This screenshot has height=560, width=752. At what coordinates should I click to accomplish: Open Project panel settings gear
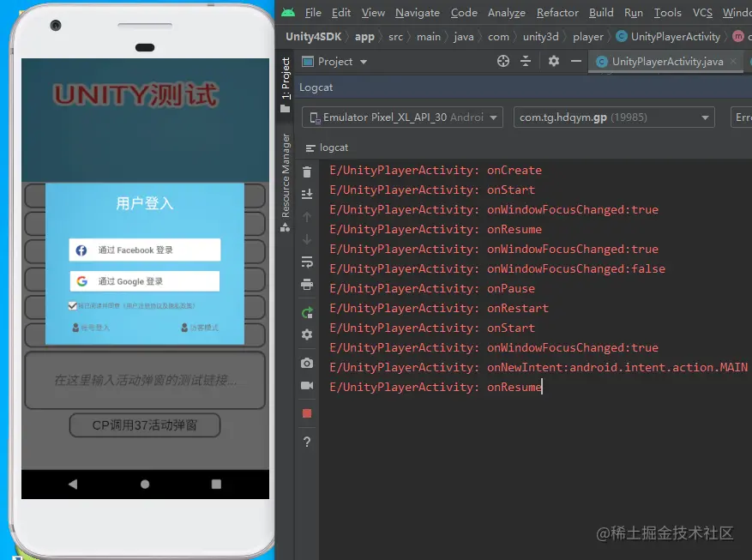553,61
